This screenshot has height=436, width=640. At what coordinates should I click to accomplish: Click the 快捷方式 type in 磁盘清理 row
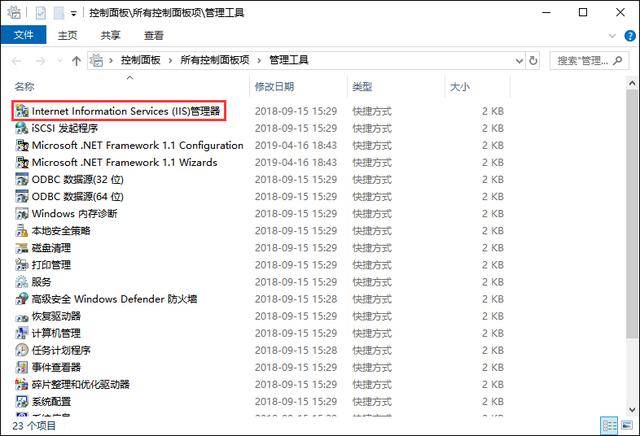(x=372, y=248)
